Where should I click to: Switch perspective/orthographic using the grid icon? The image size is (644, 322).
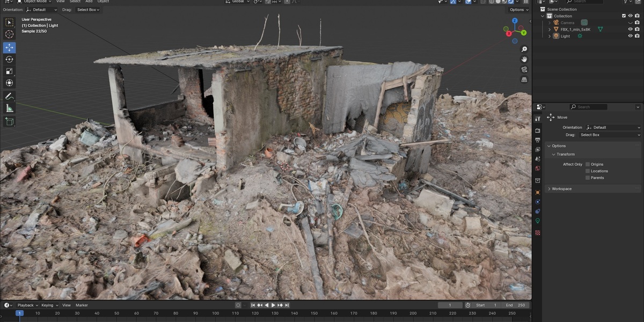click(524, 79)
